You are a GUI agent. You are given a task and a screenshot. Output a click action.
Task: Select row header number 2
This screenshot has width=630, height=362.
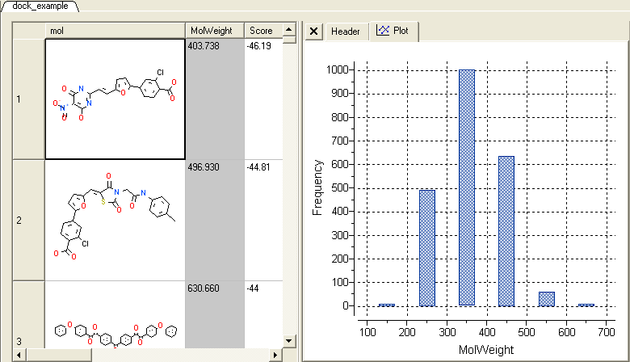click(x=29, y=220)
